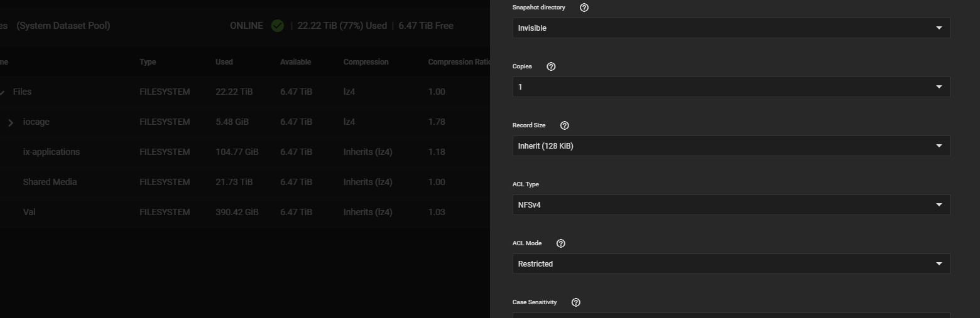Click the Available column header
Viewport: 980px width, 318px height.
[295, 62]
